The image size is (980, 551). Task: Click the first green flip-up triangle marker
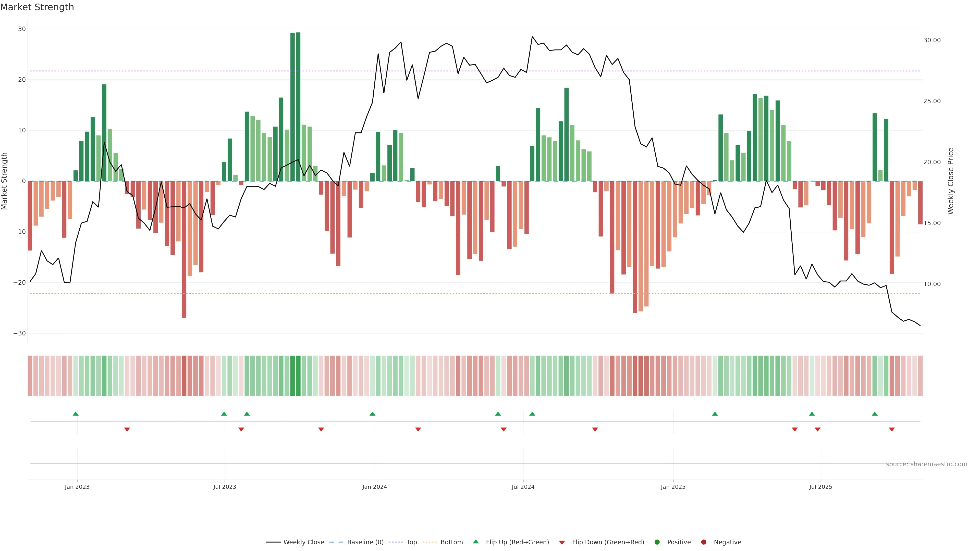(76, 414)
